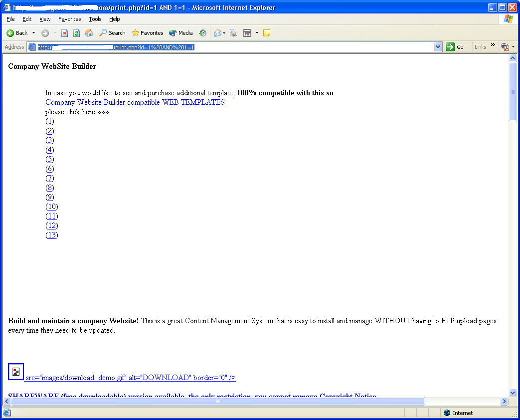This screenshot has width=520, height=420.
Task: Follow template link (4)
Action: tap(50, 150)
